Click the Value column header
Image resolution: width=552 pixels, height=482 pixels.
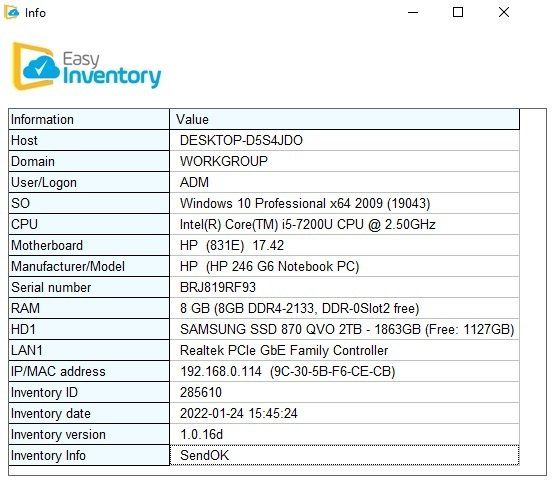(345, 119)
